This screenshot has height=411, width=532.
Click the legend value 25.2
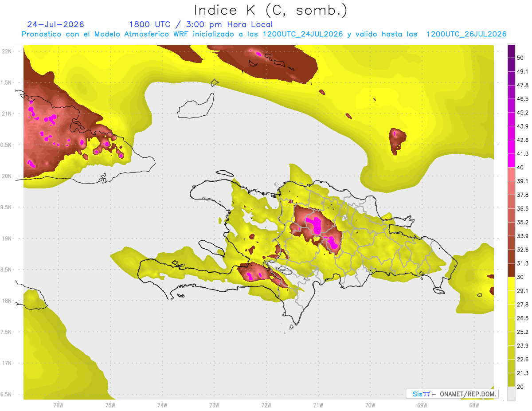[523, 332]
